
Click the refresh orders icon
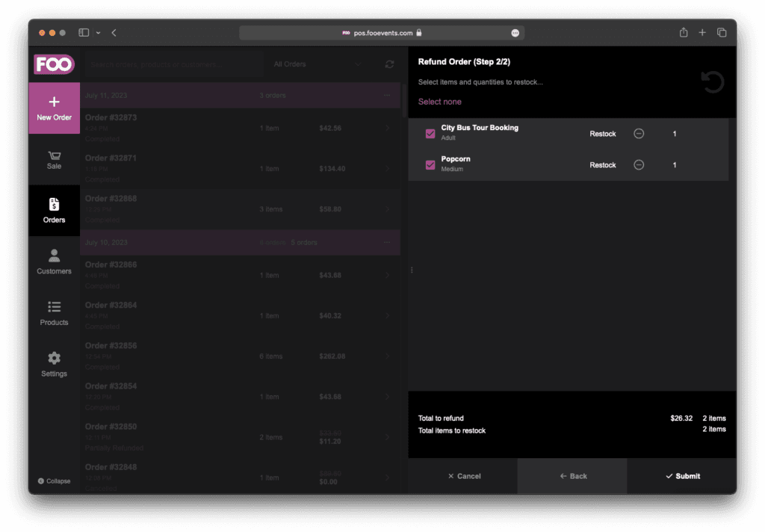click(389, 64)
